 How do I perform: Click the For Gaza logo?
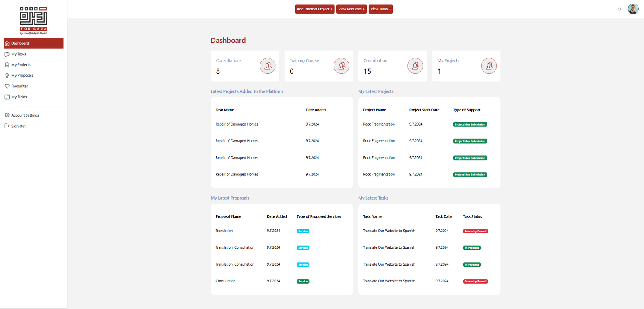coord(33,20)
